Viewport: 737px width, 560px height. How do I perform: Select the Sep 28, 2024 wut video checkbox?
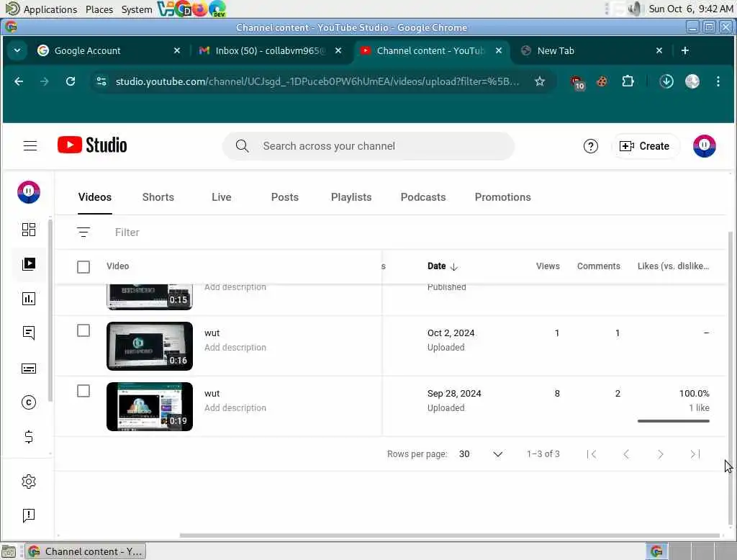tap(83, 391)
